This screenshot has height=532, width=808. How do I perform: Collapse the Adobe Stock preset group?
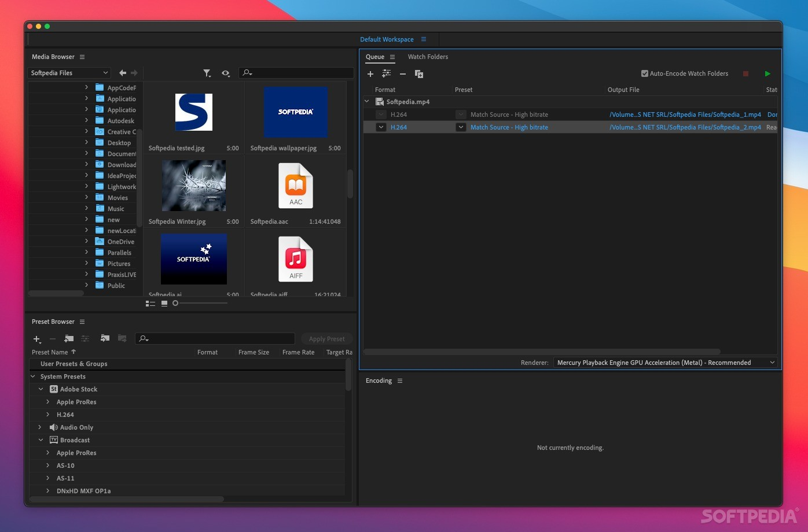[x=41, y=389]
